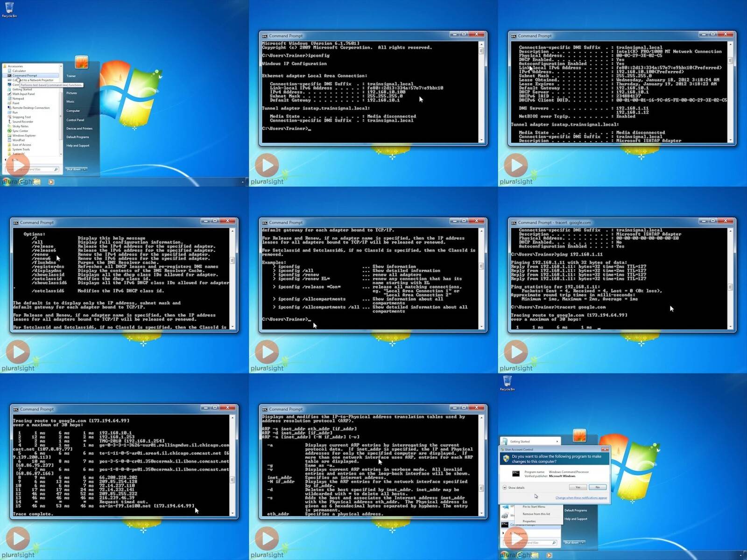The image size is (747, 560).
Task: Click No in User Account Control
Action: click(598, 487)
